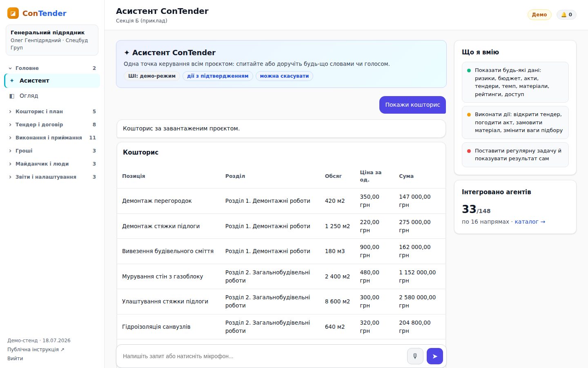
Task: Click the Показати будь-які дані capability card
Action: 515,82
